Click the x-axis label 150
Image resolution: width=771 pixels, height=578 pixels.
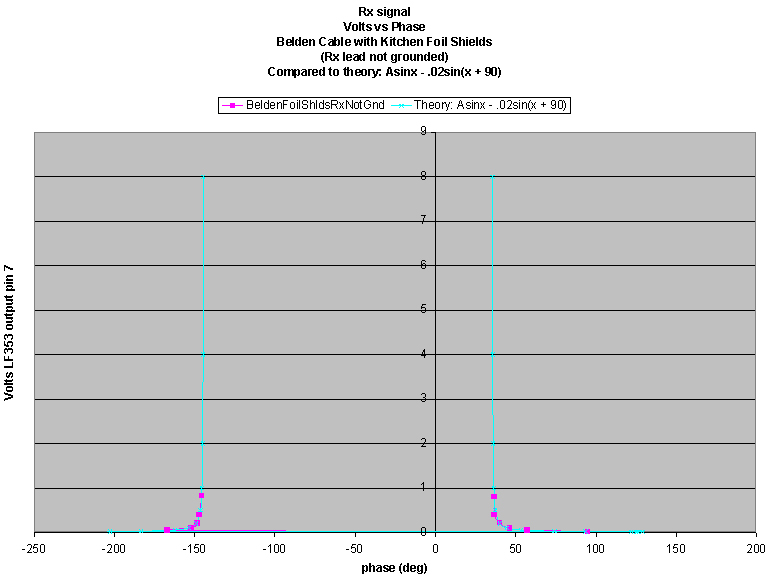click(x=676, y=548)
